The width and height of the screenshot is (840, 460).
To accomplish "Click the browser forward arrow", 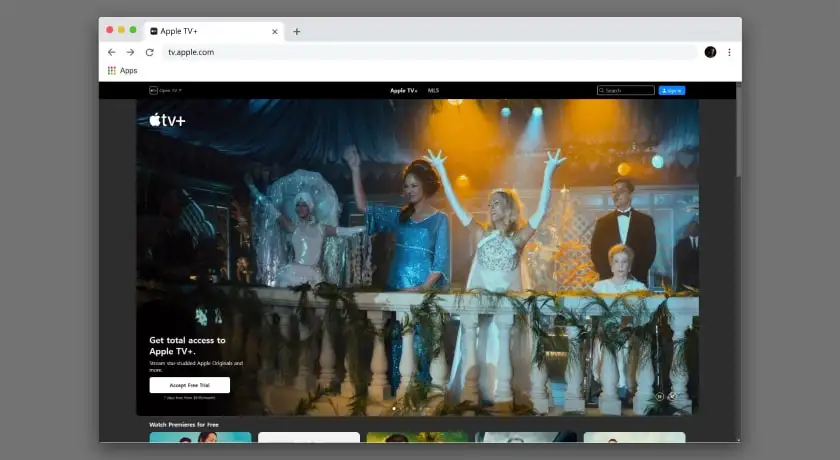I will tap(130, 52).
